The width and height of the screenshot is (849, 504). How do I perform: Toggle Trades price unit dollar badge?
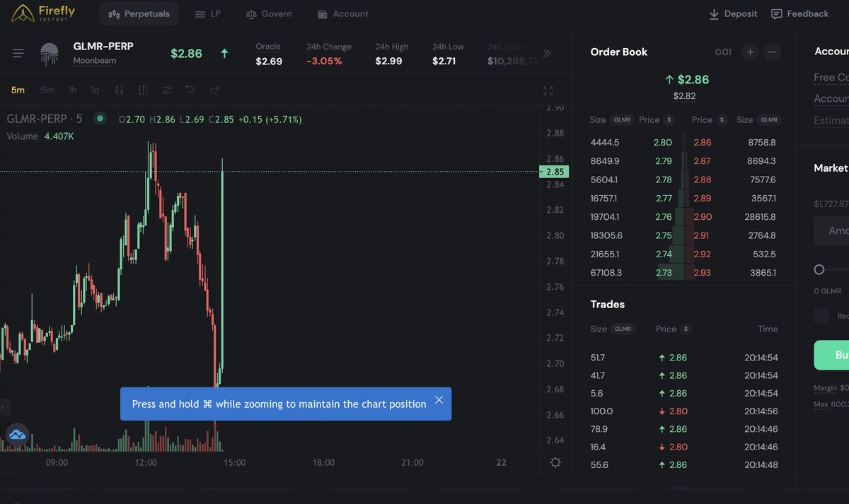click(x=686, y=329)
